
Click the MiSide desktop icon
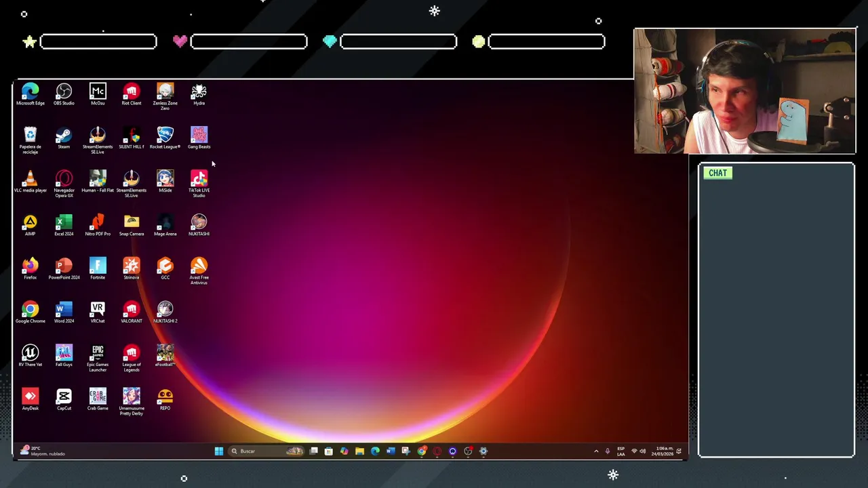(165, 181)
